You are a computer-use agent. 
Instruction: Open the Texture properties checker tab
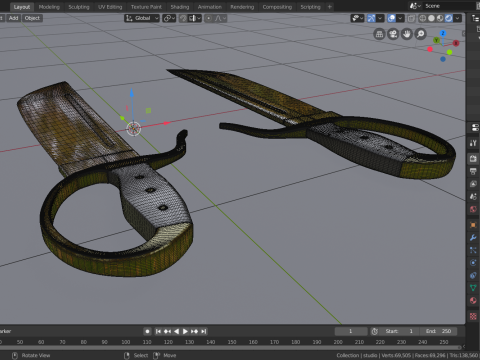(x=473, y=316)
